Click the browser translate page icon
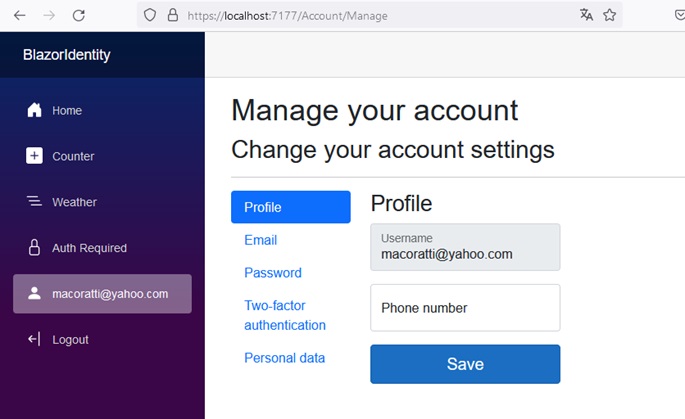 click(586, 15)
